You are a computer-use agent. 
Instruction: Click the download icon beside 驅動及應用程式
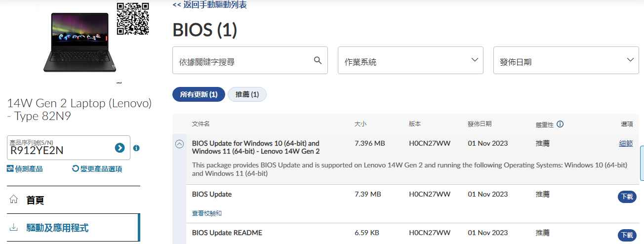click(14, 228)
